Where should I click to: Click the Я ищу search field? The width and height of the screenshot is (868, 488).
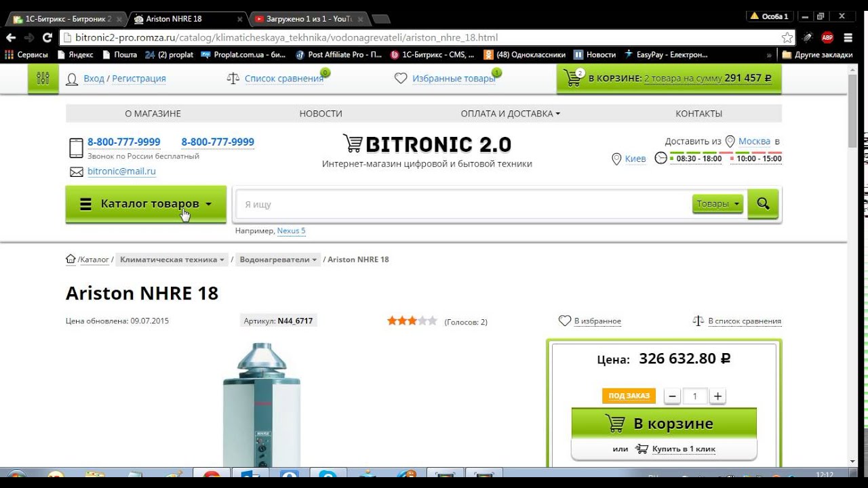(x=462, y=204)
